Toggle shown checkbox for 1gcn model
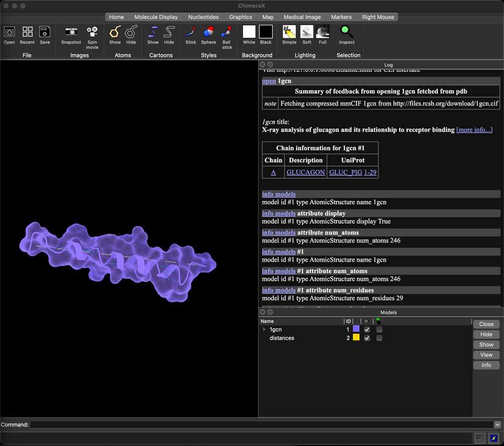 367,329
